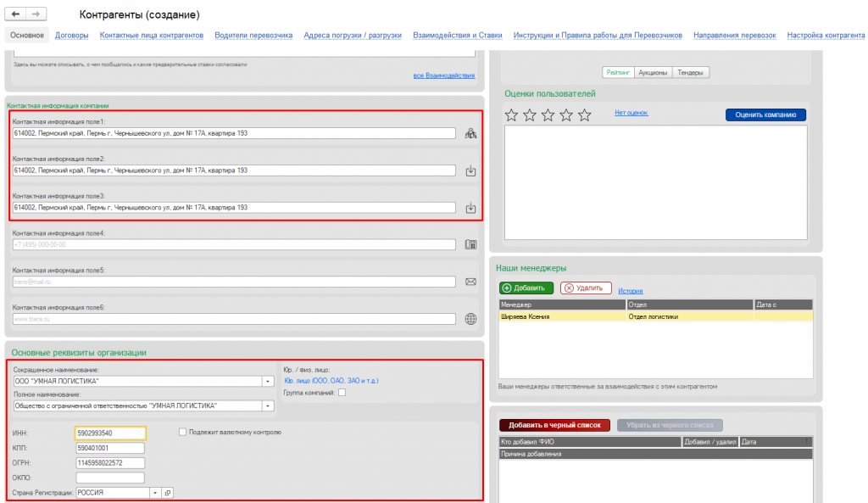Click into the website field поле6

pyautogui.click(x=234, y=319)
